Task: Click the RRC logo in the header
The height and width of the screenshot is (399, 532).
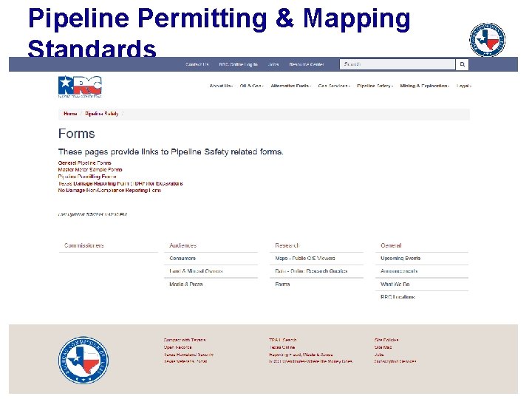Action: click(x=80, y=86)
